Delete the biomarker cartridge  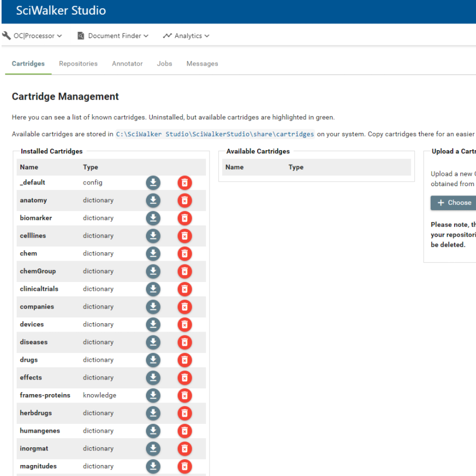[185, 218]
